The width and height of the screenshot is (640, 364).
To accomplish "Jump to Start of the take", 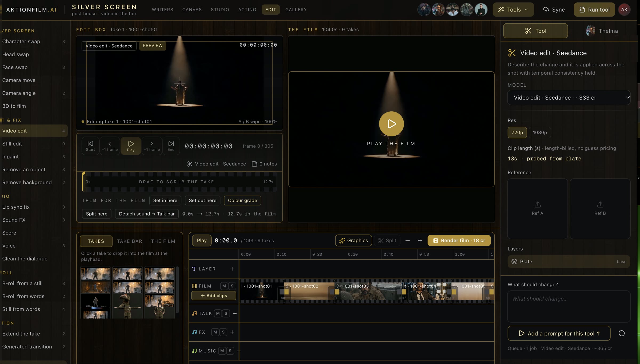I will [x=90, y=146].
